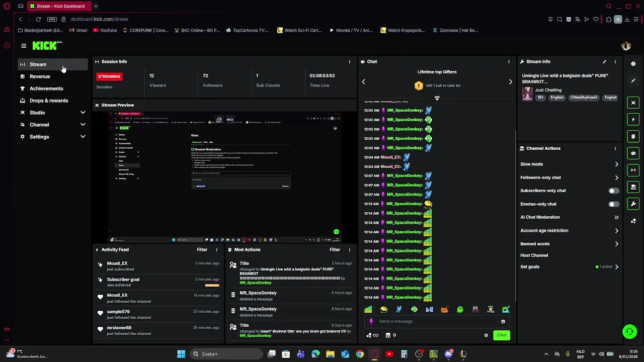Show next top gifter with right arrow
Screen dimensions: 644x362
[510, 82]
